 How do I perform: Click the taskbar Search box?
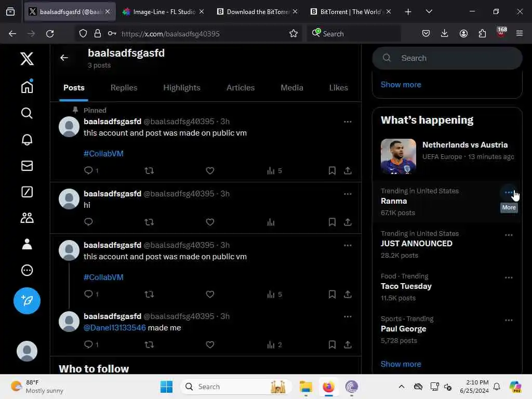click(x=236, y=387)
